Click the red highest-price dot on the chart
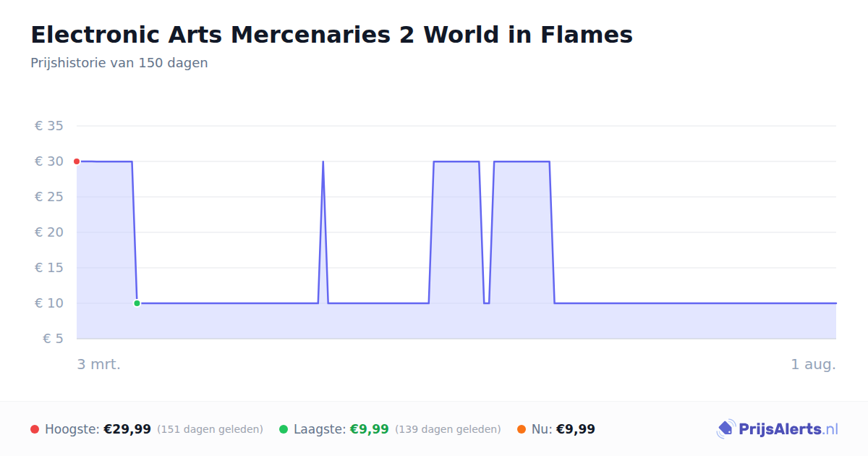Image resolution: width=868 pixels, height=456 pixels. pyautogui.click(x=77, y=161)
